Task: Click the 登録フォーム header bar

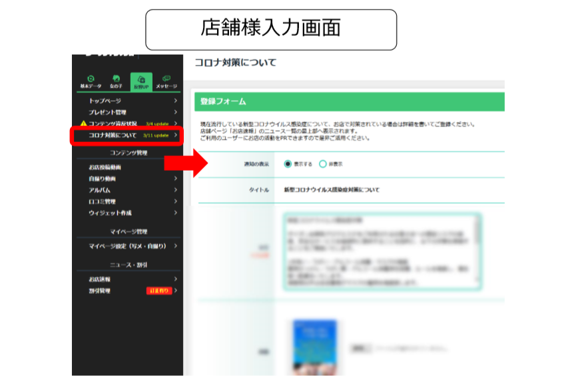Action: pos(349,101)
